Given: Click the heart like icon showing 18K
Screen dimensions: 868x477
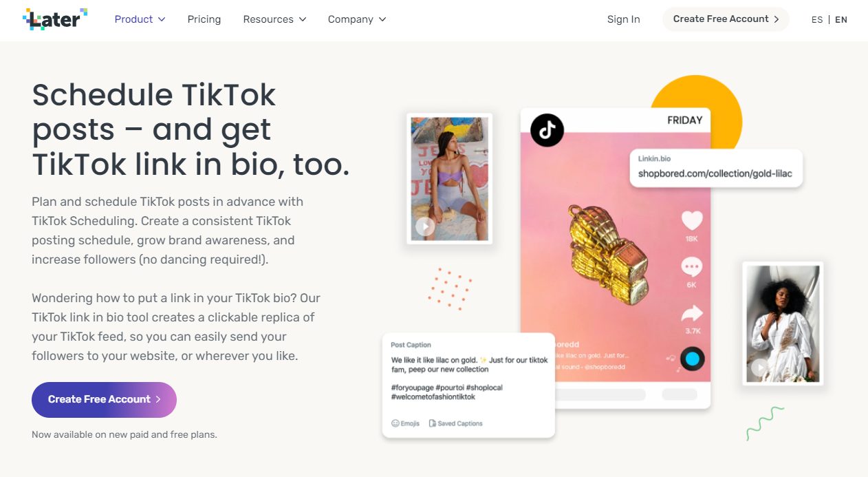Looking at the screenshot, I should pos(692,221).
